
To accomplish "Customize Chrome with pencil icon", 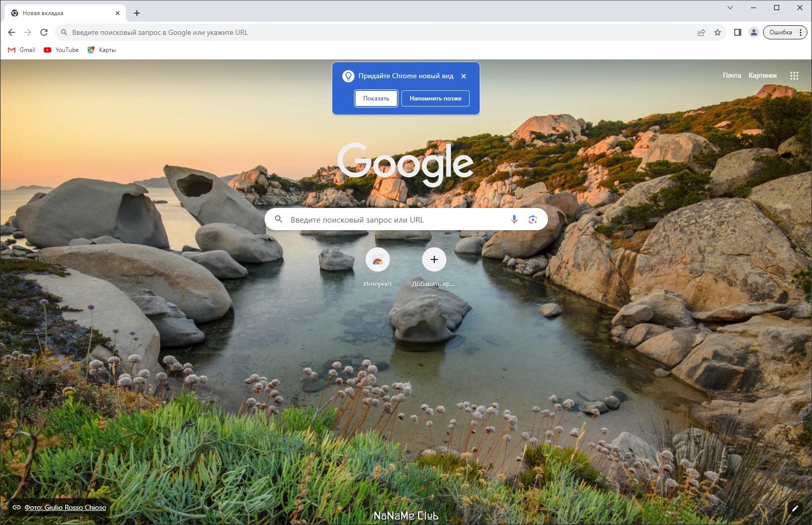I will (795, 508).
